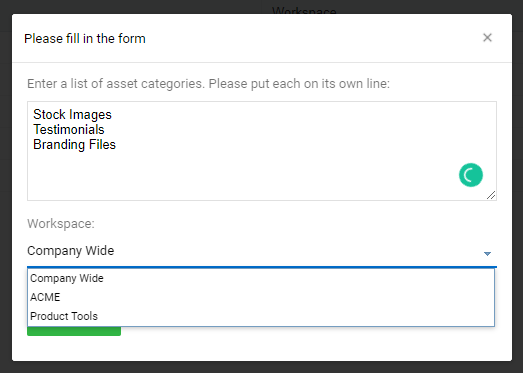Click the blue Workspace dropdown arrow
This screenshot has height=373, width=523.
click(x=487, y=254)
